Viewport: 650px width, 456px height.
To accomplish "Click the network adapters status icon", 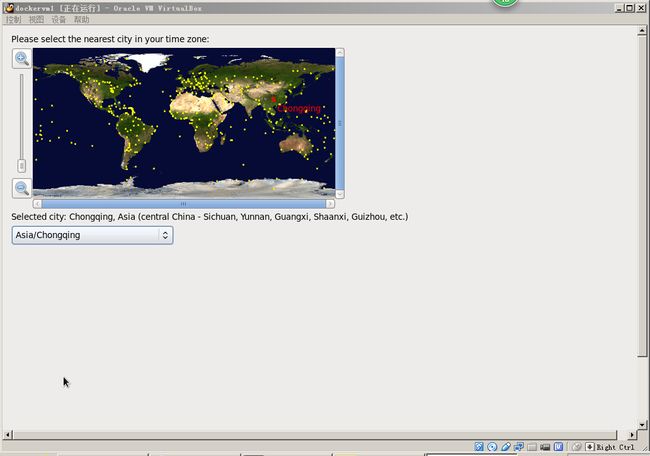I will [519, 447].
